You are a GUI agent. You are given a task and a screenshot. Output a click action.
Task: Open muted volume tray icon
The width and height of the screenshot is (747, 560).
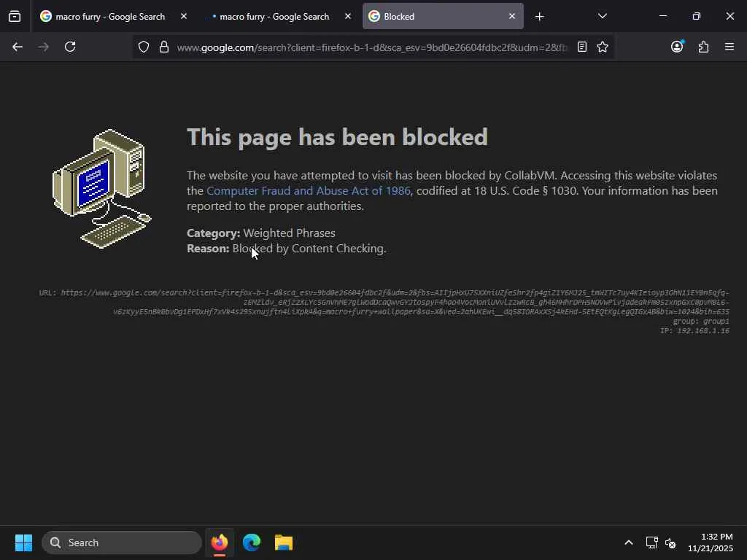(670, 542)
